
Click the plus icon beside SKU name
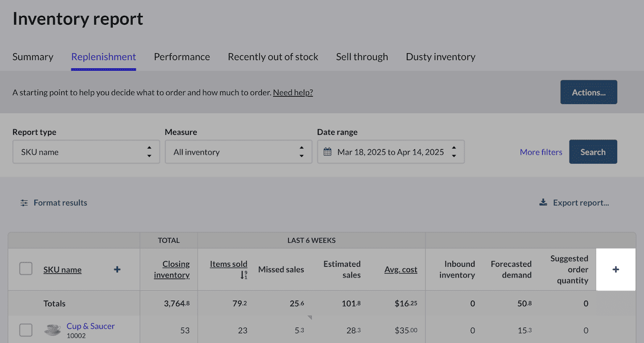pyautogui.click(x=117, y=269)
